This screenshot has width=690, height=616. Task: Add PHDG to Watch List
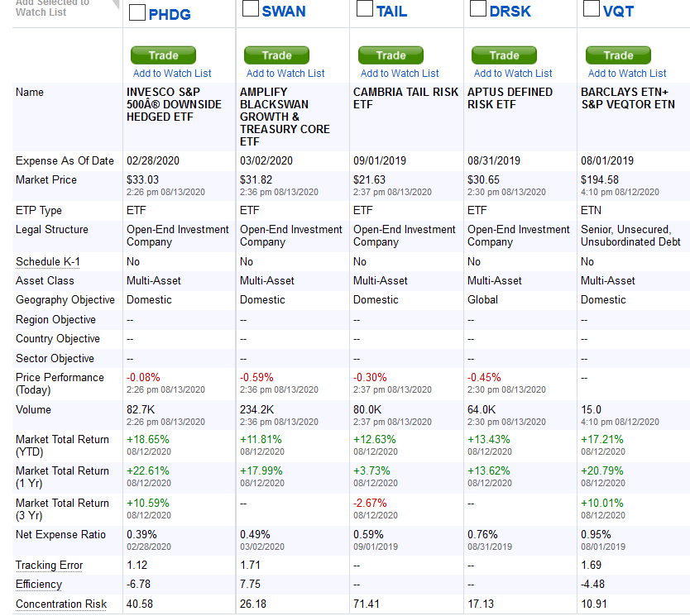(x=172, y=74)
